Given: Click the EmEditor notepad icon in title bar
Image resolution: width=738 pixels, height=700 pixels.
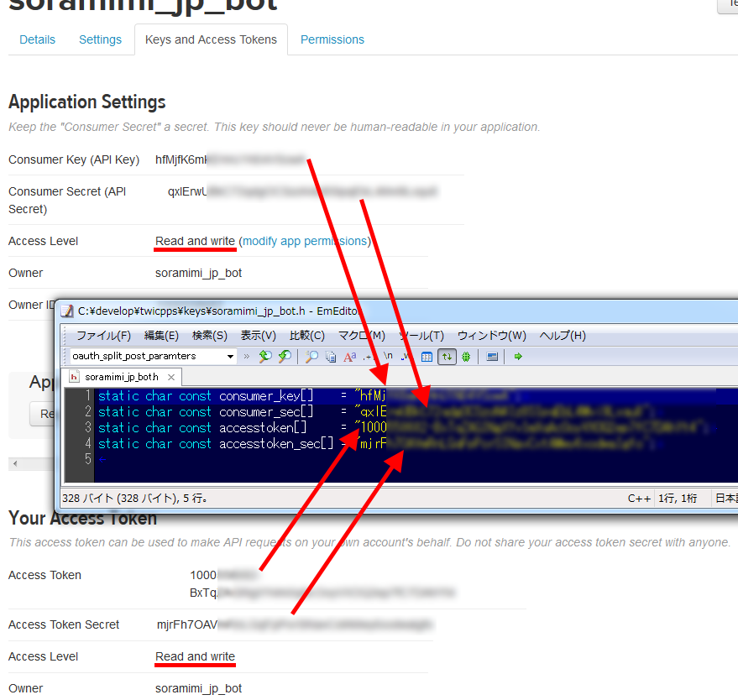Looking at the screenshot, I should (x=67, y=311).
